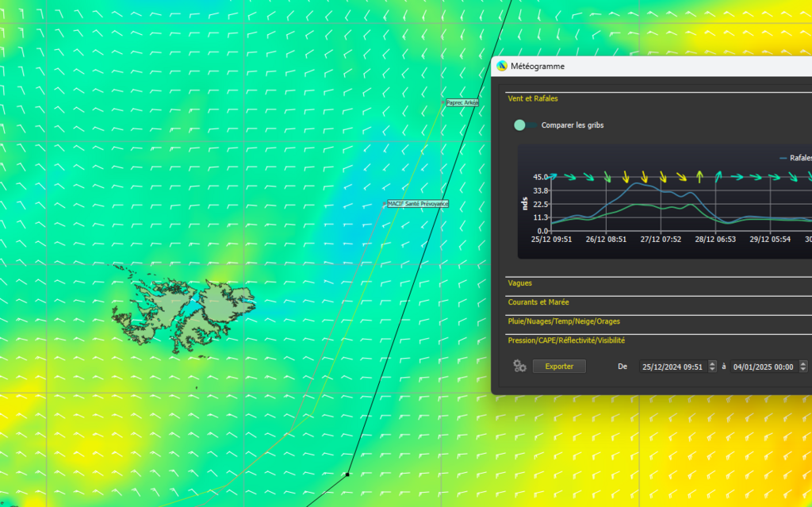Image resolution: width=812 pixels, height=507 pixels.
Task: Expand the Courants et Marée section
Action: click(538, 302)
